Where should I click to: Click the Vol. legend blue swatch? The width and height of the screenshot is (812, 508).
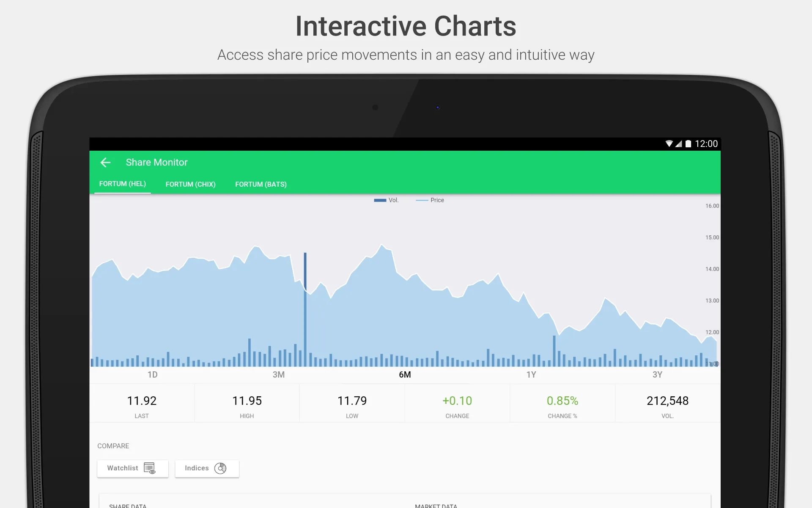[380, 200]
